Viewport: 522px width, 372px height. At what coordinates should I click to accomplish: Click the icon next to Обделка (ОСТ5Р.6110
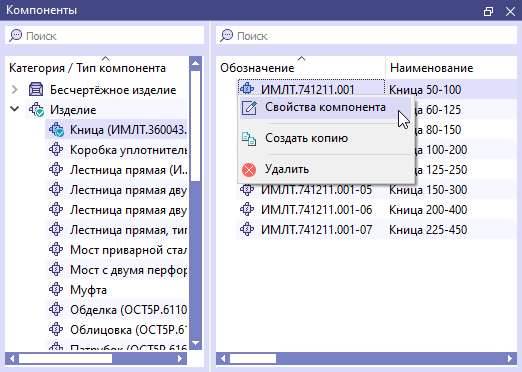pyautogui.click(x=56, y=309)
